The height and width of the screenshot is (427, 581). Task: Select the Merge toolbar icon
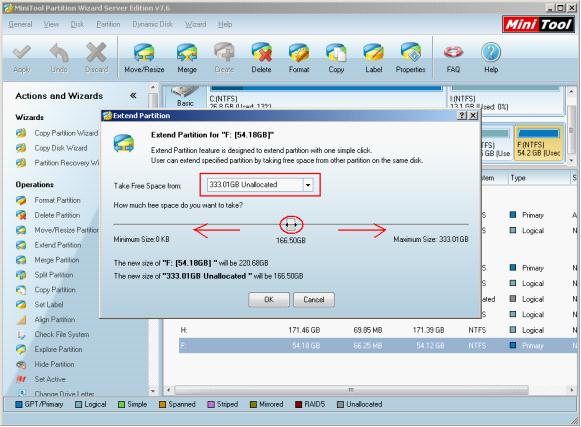(187, 58)
